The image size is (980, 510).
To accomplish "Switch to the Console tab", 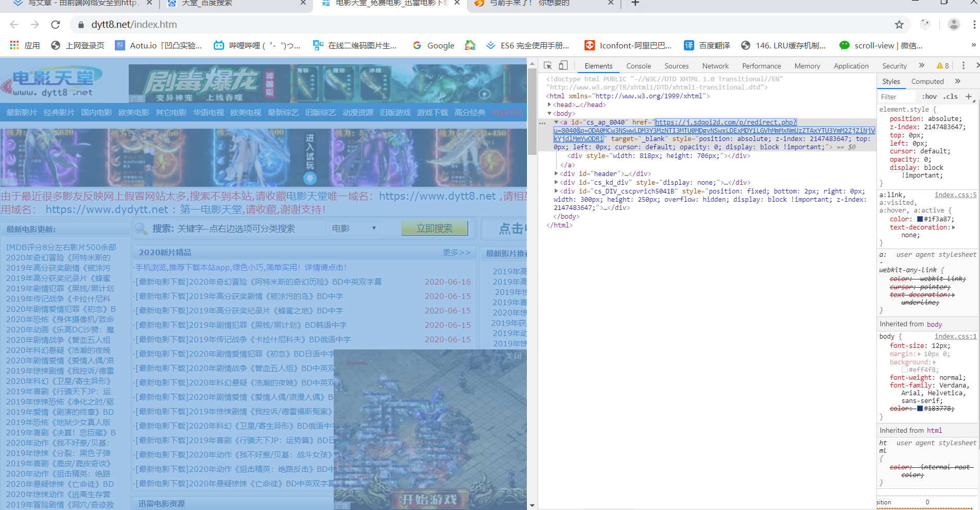I will (639, 66).
